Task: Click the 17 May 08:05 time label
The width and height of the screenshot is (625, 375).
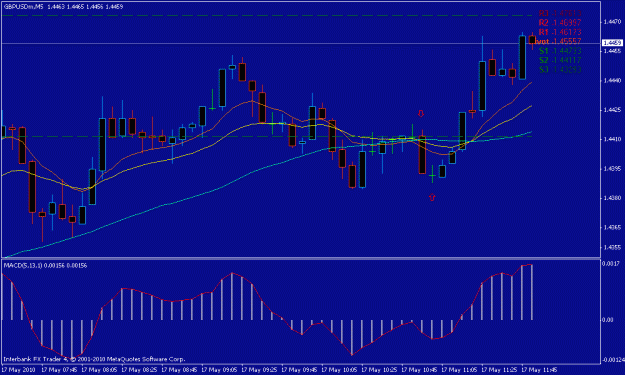Action: pyautogui.click(x=99, y=370)
